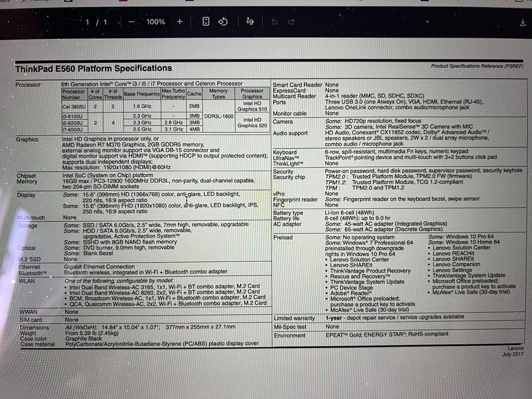Screen dimensions: 532x399
Task: Click the From 5.39 lb (2.45kg) weight text
Action: click(92, 333)
